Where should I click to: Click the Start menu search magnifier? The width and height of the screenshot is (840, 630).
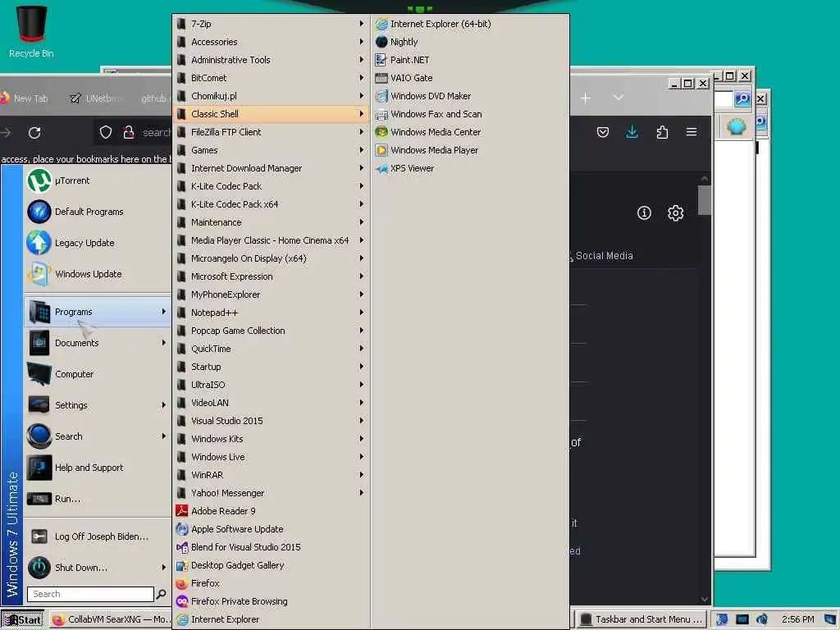point(161,594)
